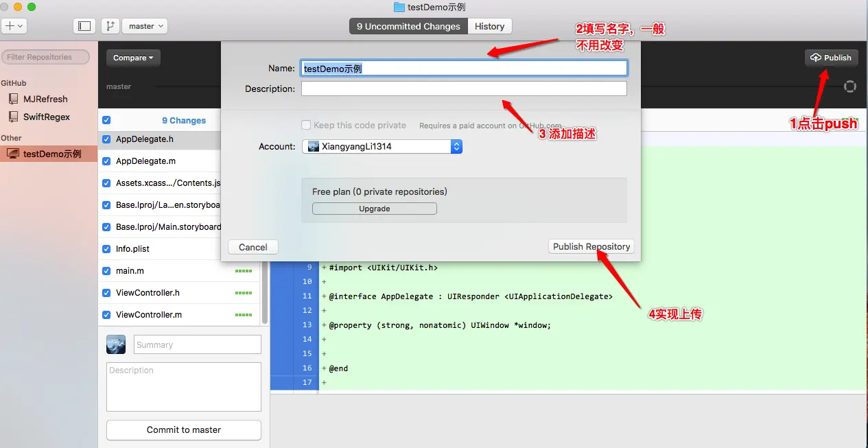
Task: Click the green diff indicator for ViewController.h
Action: point(244,293)
